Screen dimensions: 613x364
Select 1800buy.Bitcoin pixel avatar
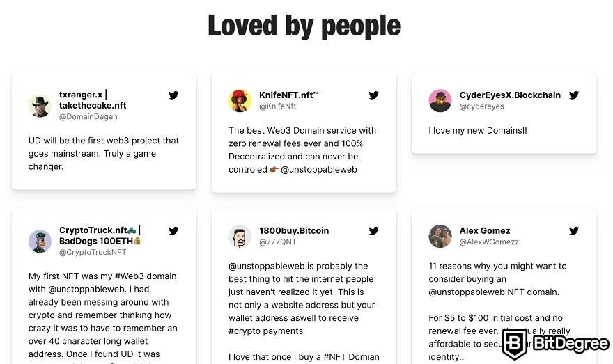(240, 236)
